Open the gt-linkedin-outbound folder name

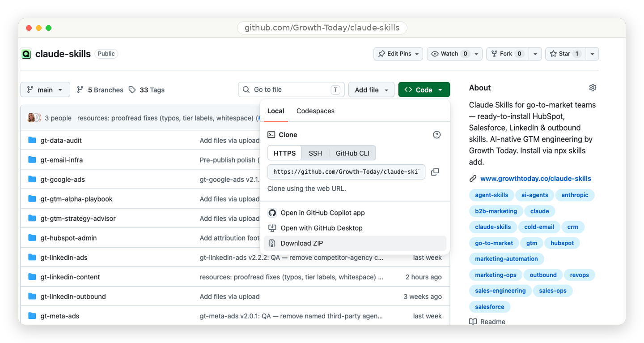coord(73,296)
